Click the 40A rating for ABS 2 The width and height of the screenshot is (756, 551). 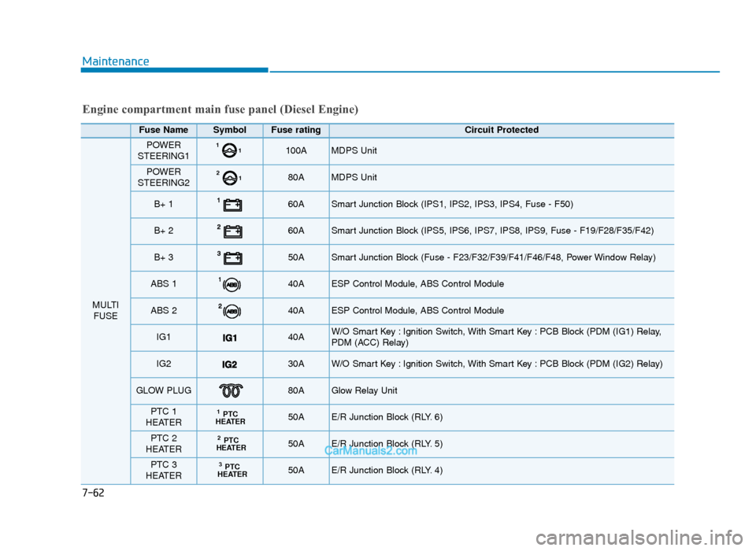click(296, 311)
